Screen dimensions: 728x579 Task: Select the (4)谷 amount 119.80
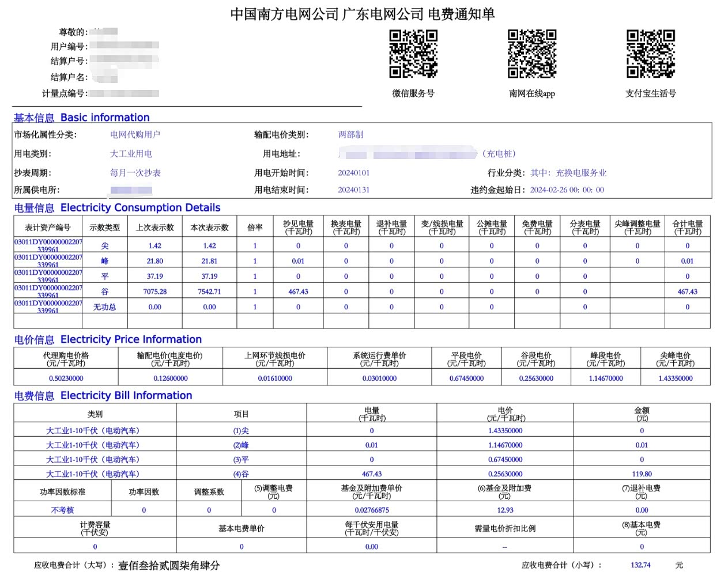point(642,474)
